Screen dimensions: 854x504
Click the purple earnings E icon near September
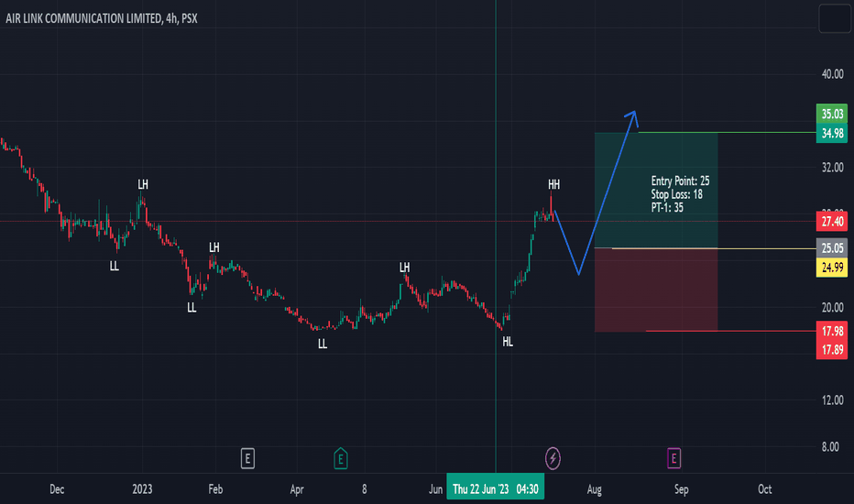[673, 458]
